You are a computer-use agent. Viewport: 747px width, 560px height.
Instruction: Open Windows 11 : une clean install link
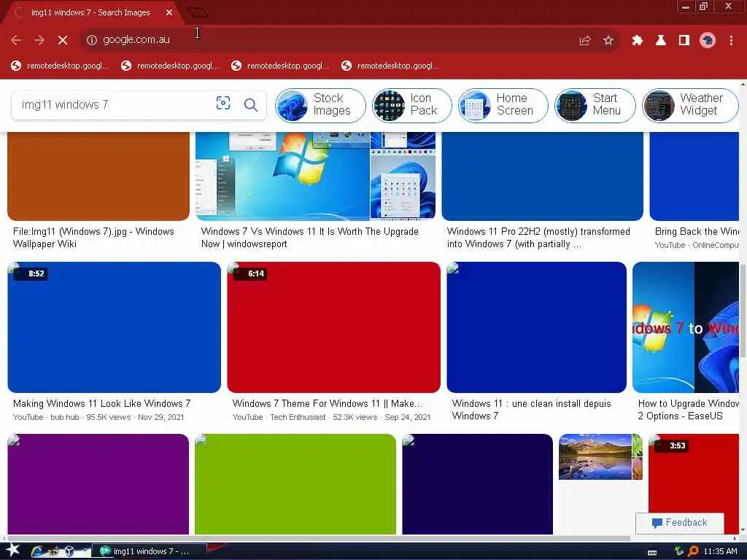(x=531, y=410)
